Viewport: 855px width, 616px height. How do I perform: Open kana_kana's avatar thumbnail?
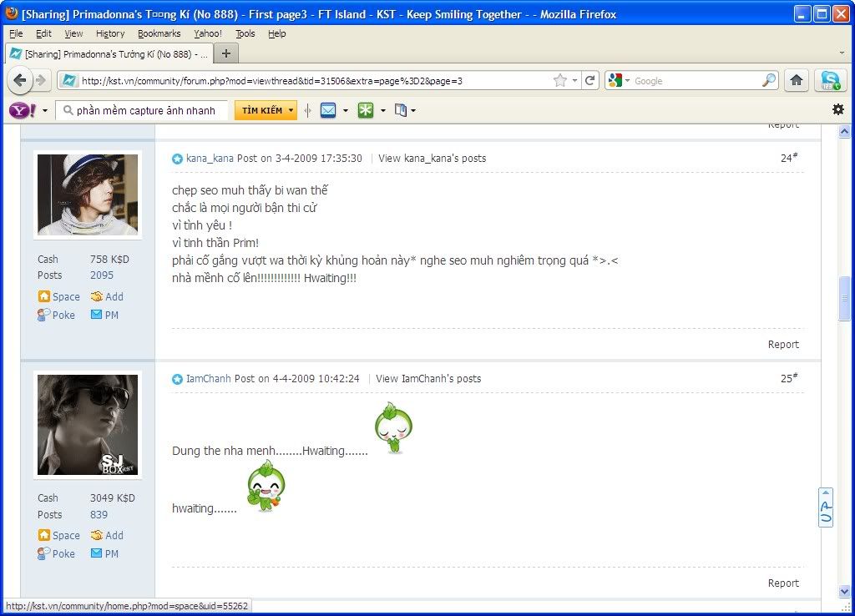88,194
